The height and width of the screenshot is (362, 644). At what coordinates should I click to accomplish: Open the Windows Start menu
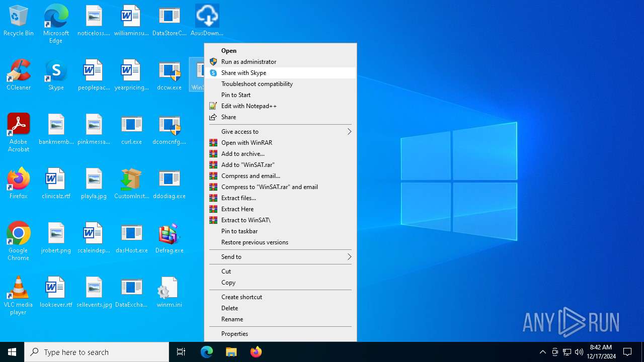pos(12,352)
